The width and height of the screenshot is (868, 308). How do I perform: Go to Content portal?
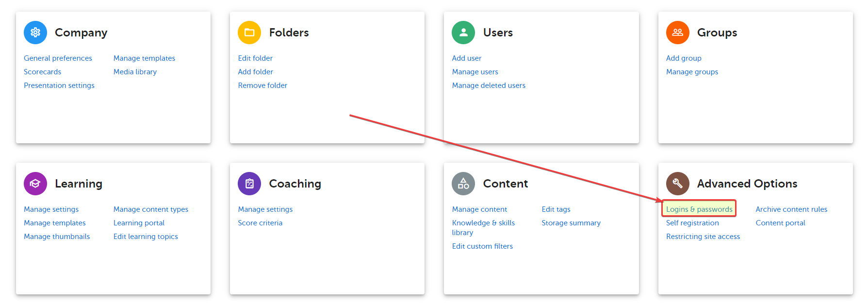pyautogui.click(x=780, y=223)
